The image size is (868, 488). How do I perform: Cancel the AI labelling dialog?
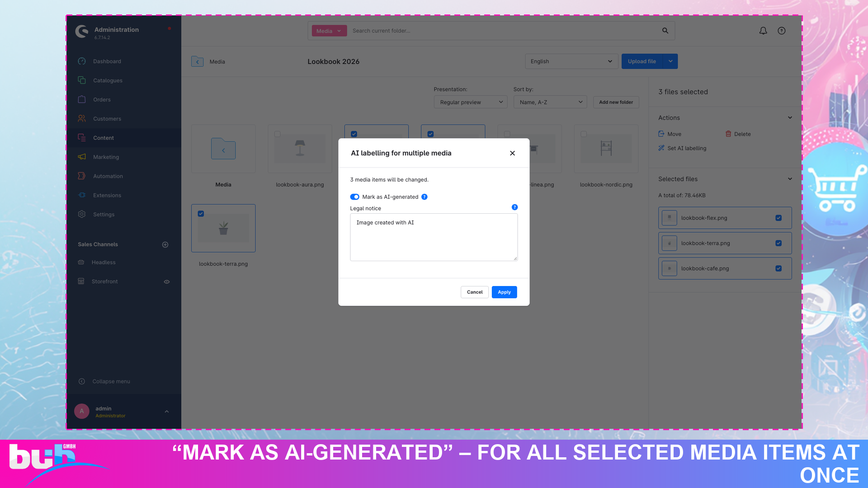pos(475,292)
